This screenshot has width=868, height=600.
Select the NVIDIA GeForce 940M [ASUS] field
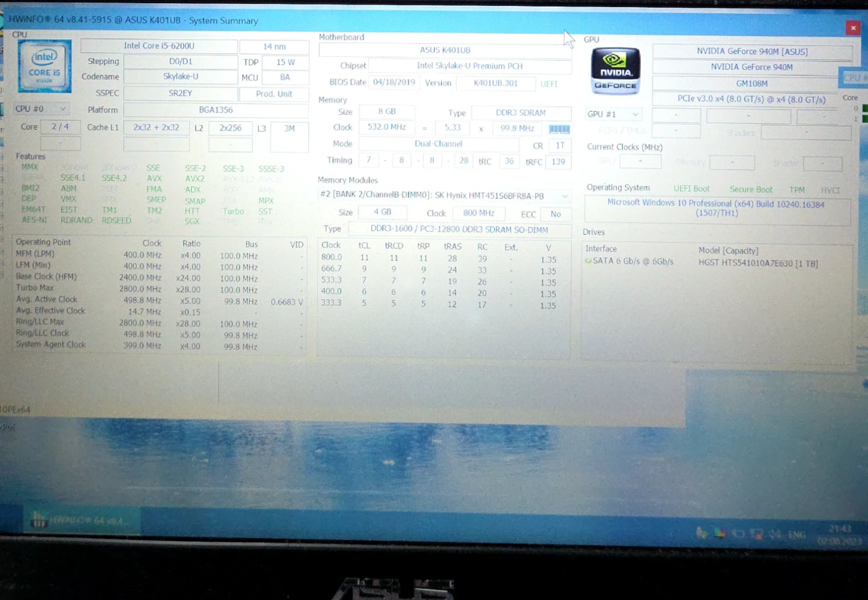click(x=752, y=52)
